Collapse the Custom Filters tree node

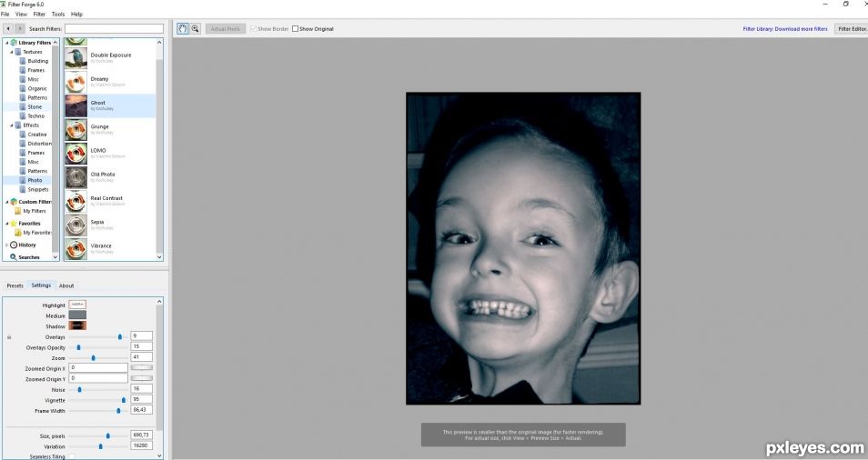(x=7, y=202)
